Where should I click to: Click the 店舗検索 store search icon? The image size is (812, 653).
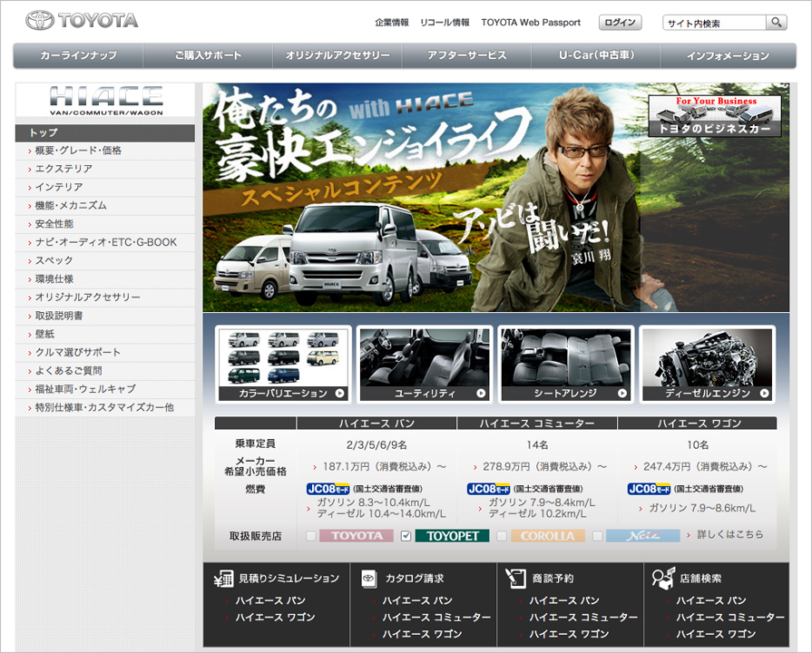(x=663, y=579)
